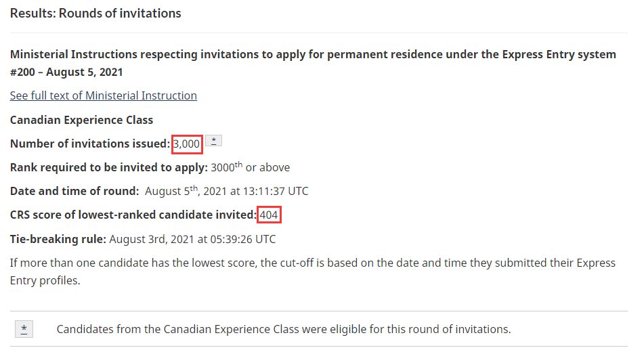Click the "CRS score of lowest-ranked candidate" label
The width and height of the screenshot is (644, 348).
point(132,215)
